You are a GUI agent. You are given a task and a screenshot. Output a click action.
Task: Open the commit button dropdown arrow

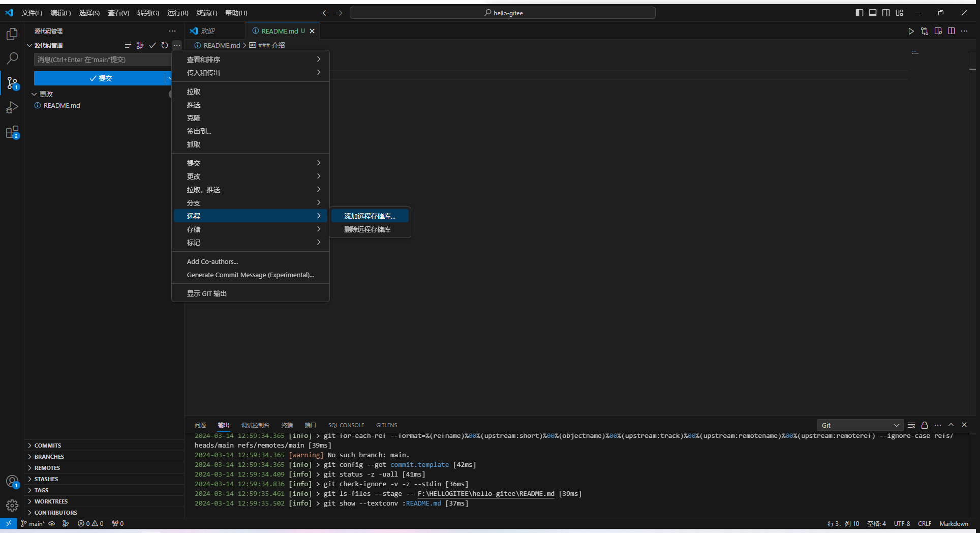click(x=169, y=78)
